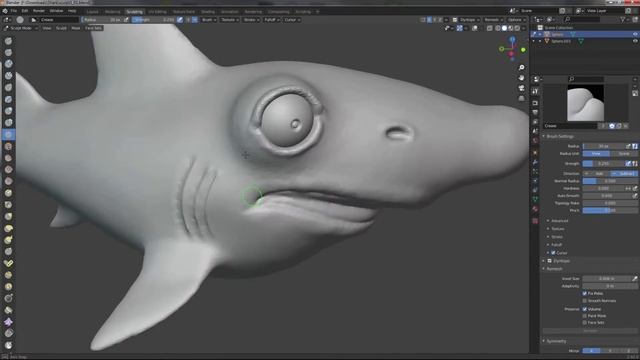Open Object Data properties tab

click(x=536, y=199)
